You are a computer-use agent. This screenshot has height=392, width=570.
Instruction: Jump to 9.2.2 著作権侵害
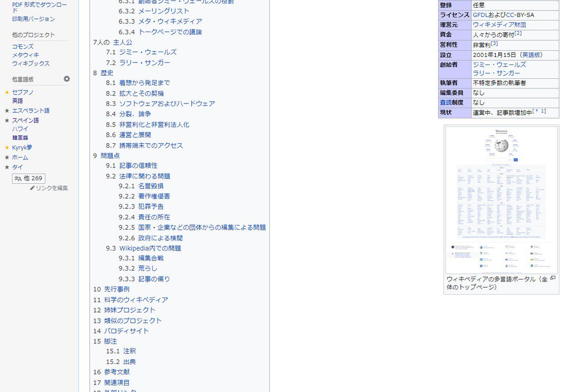(144, 196)
